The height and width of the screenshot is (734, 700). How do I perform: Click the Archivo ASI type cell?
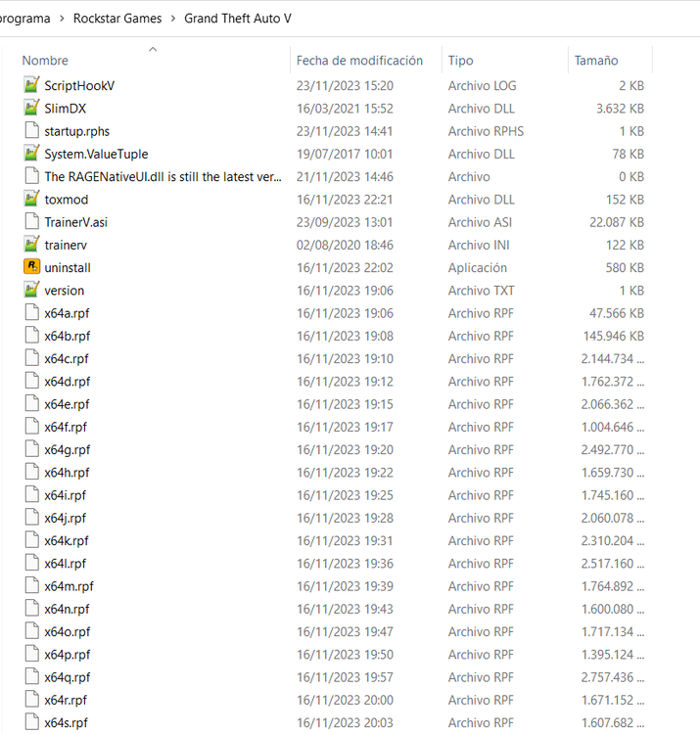click(x=480, y=222)
